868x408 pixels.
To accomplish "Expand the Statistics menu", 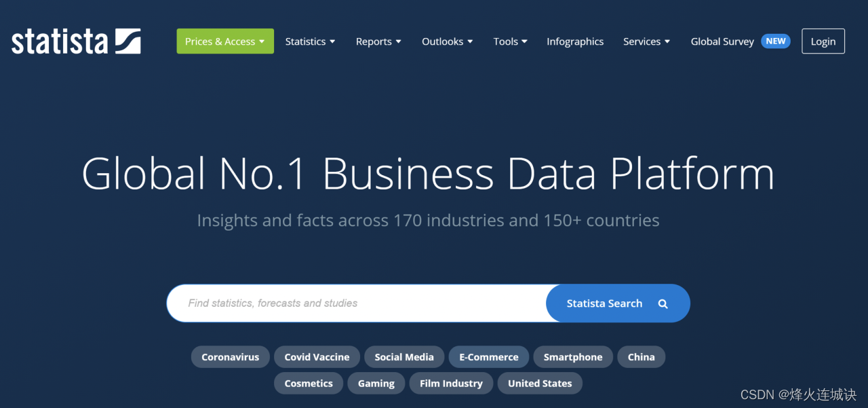I will pyautogui.click(x=310, y=41).
